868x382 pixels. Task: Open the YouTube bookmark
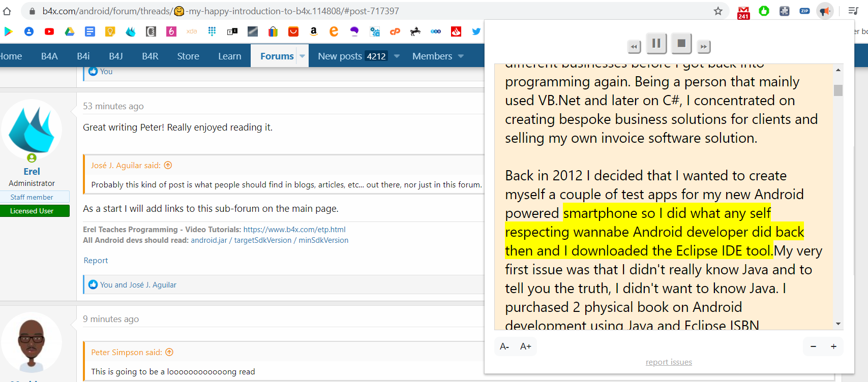pos(49,31)
